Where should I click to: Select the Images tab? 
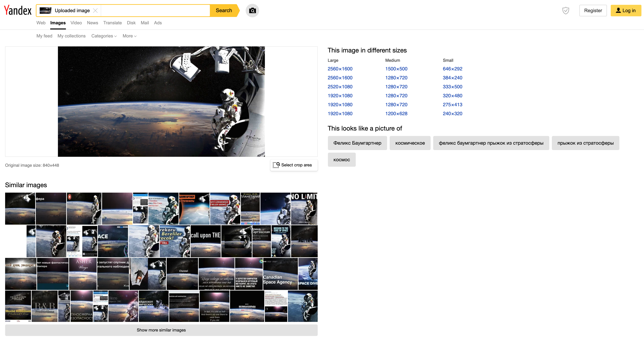(x=58, y=23)
